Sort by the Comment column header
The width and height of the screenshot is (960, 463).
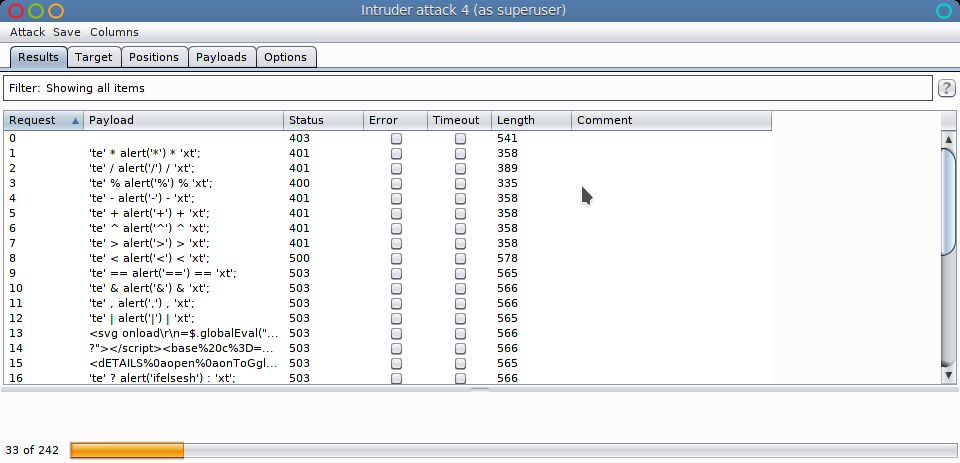[x=671, y=120]
